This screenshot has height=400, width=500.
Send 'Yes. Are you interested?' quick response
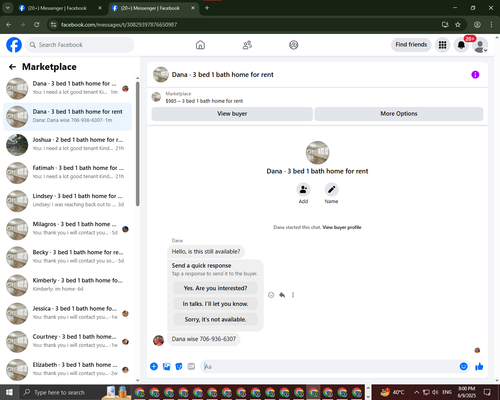215,288
